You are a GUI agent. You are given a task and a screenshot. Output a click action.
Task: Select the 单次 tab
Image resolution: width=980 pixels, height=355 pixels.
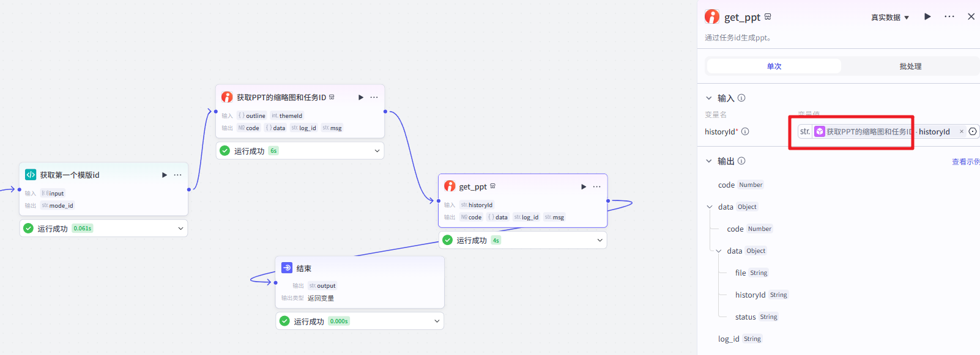tap(774, 66)
